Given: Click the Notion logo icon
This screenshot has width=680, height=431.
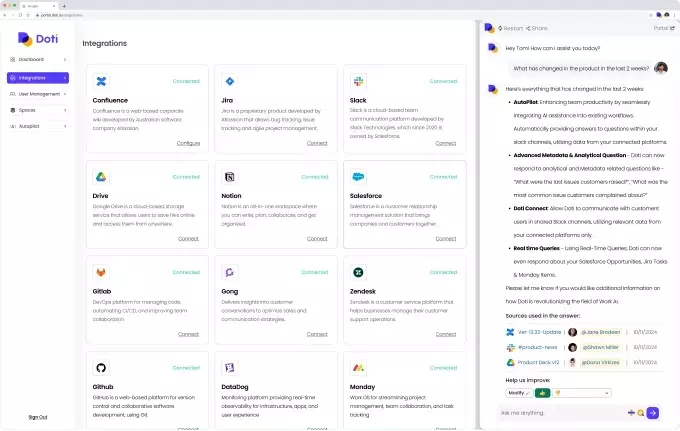Looking at the screenshot, I should click(x=230, y=176).
